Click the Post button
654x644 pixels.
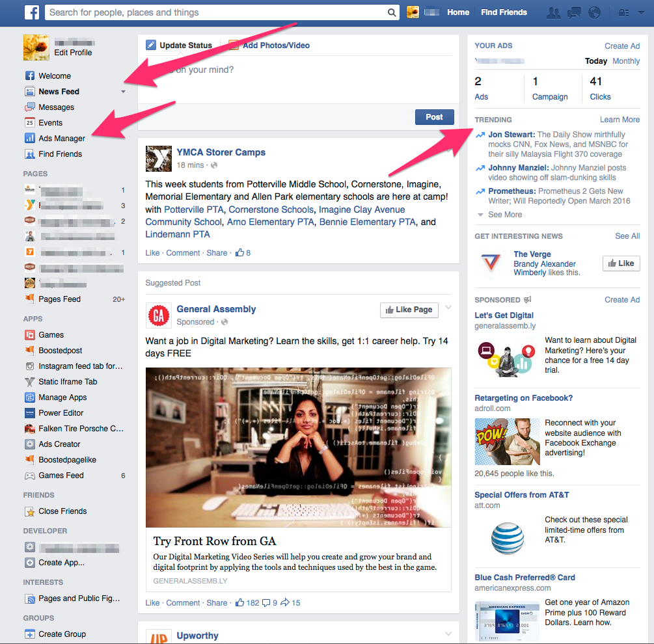tap(434, 116)
